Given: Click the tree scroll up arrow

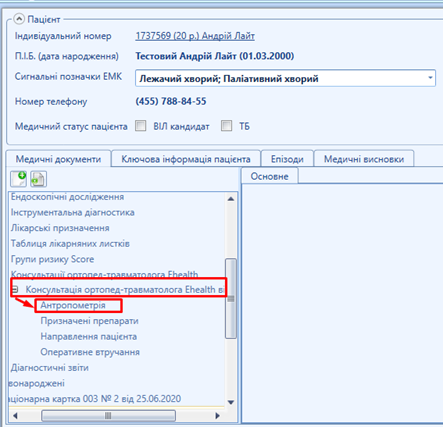Looking at the screenshot, I should point(231,199).
